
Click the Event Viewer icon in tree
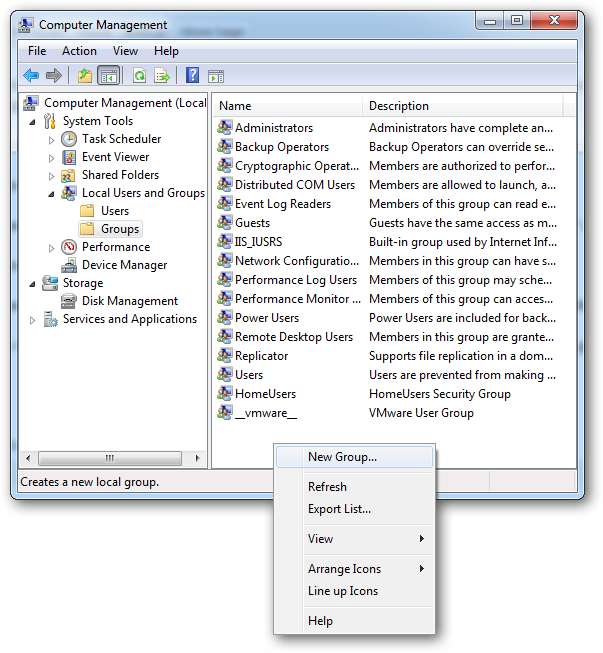coord(69,157)
